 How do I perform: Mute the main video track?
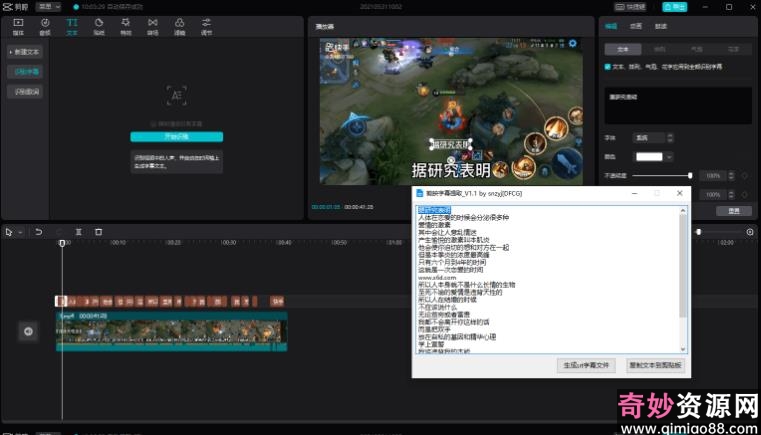pos(28,331)
